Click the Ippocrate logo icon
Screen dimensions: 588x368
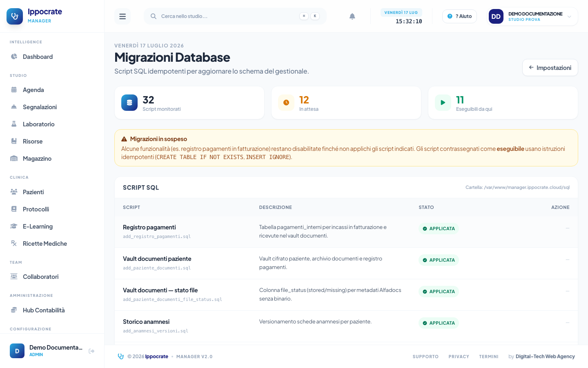pyautogui.click(x=15, y=16)
